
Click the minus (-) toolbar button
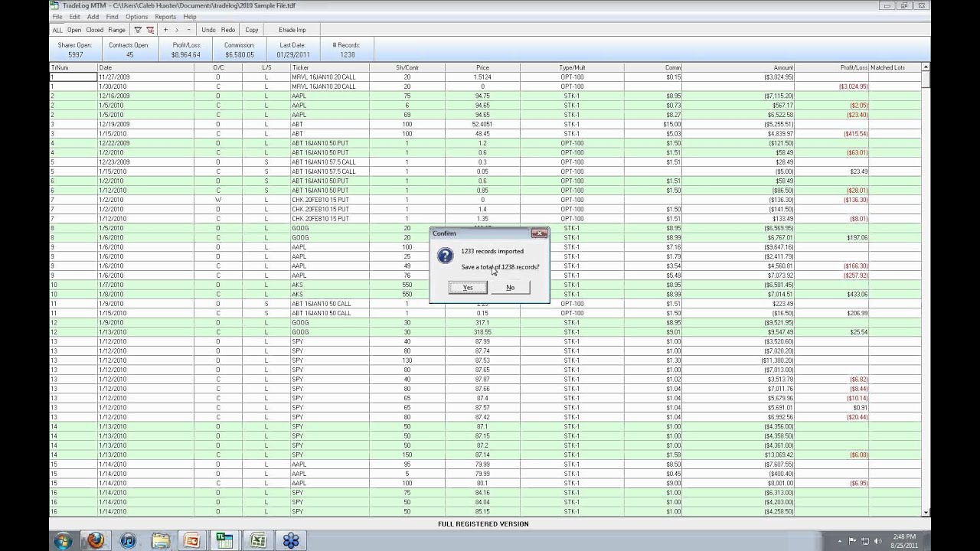coord(189,30)
